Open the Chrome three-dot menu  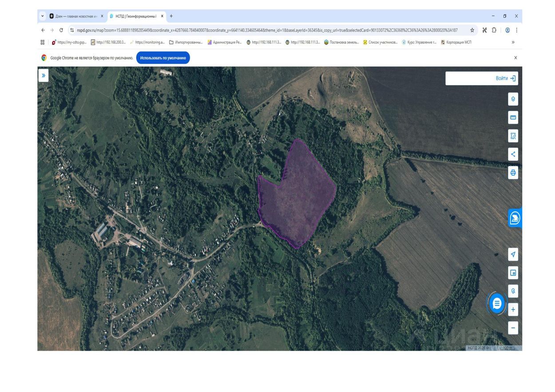[x=516, y=30]
